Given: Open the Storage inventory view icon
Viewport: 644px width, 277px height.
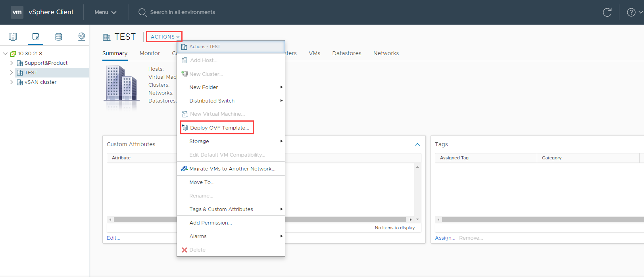Looking at the screenshot, I should [x=59, y=37].
